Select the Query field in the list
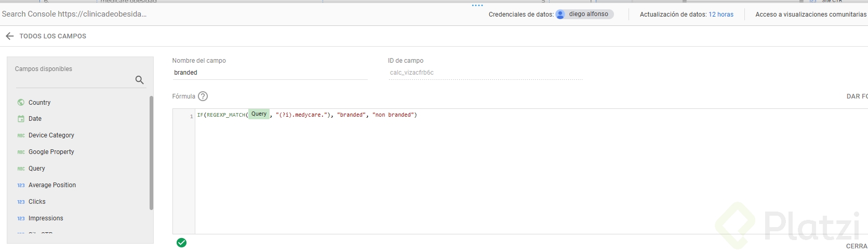 coord(37,169)
